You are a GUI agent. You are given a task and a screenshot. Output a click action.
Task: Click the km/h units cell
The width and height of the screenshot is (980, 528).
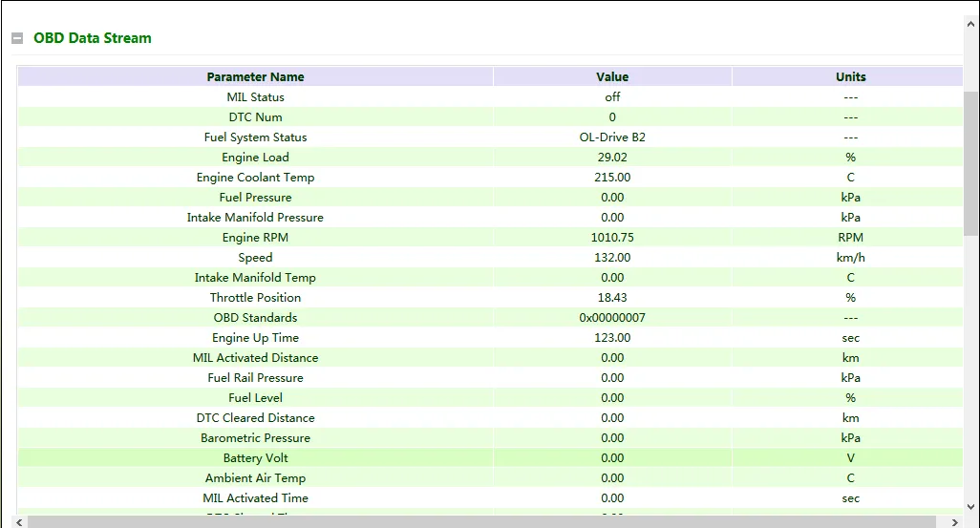[851, 258]
